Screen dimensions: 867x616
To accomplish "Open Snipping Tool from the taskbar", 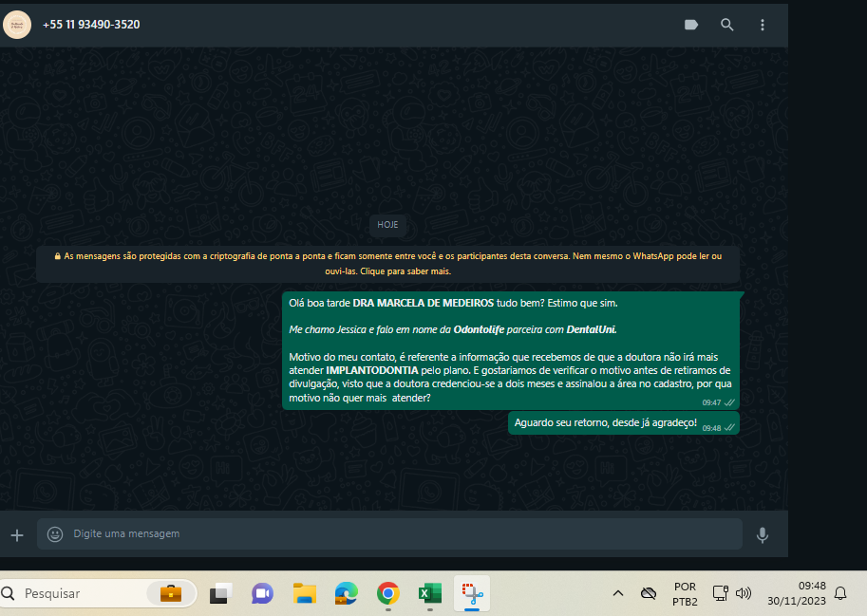I will tap(472, 593).
